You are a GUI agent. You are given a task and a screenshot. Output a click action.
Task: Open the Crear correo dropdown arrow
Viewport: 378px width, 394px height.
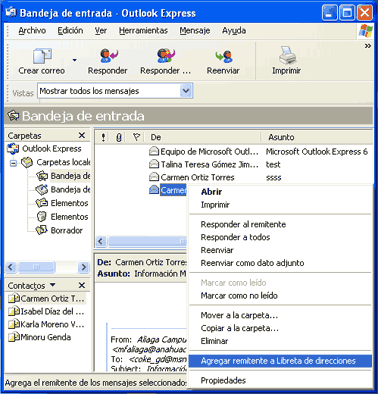point(75,60)
